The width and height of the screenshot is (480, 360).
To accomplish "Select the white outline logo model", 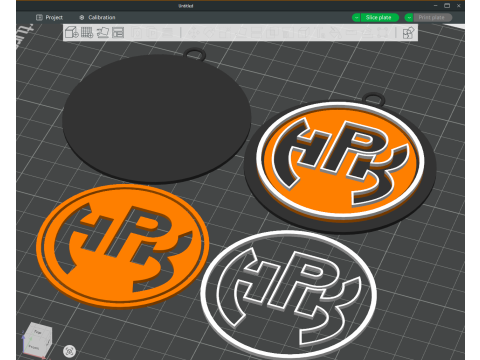I will point(289,295).
